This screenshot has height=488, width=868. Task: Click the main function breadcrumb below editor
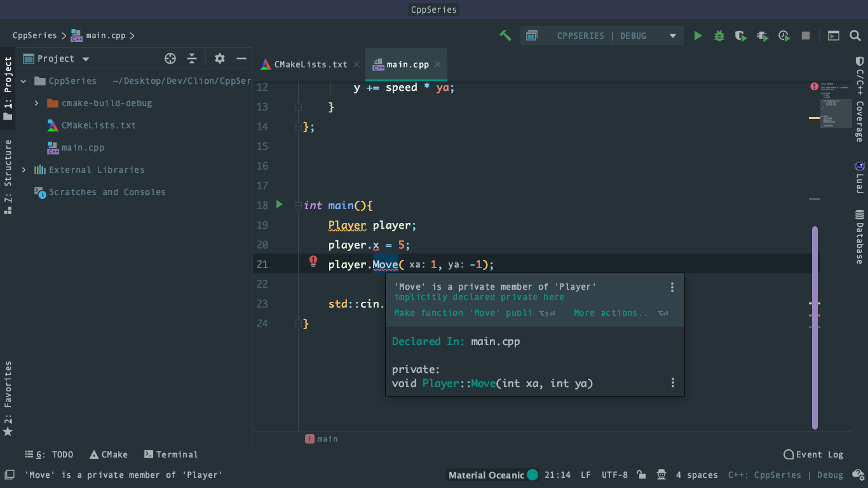coord(322,438)
